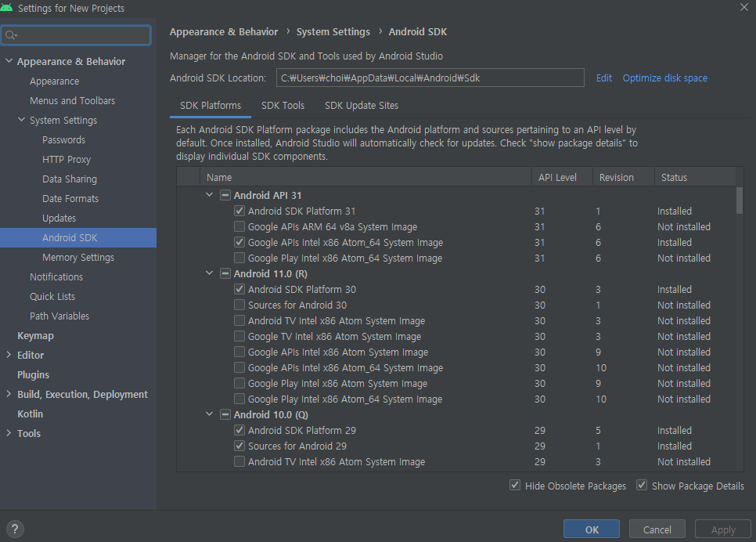Sort by the Status column header
The height and width of the screenshot is (542, 756).
tap(695, 177)
